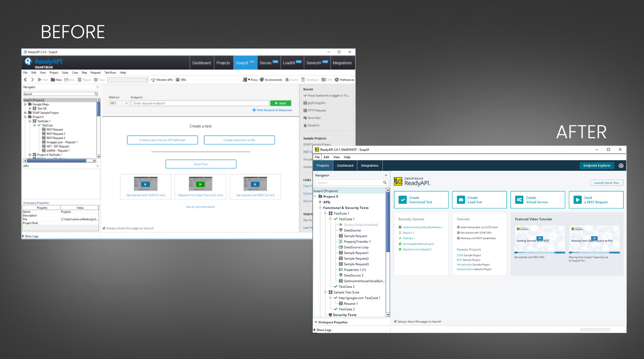Toggle old window's Always show page checkbox

[104, 228]
